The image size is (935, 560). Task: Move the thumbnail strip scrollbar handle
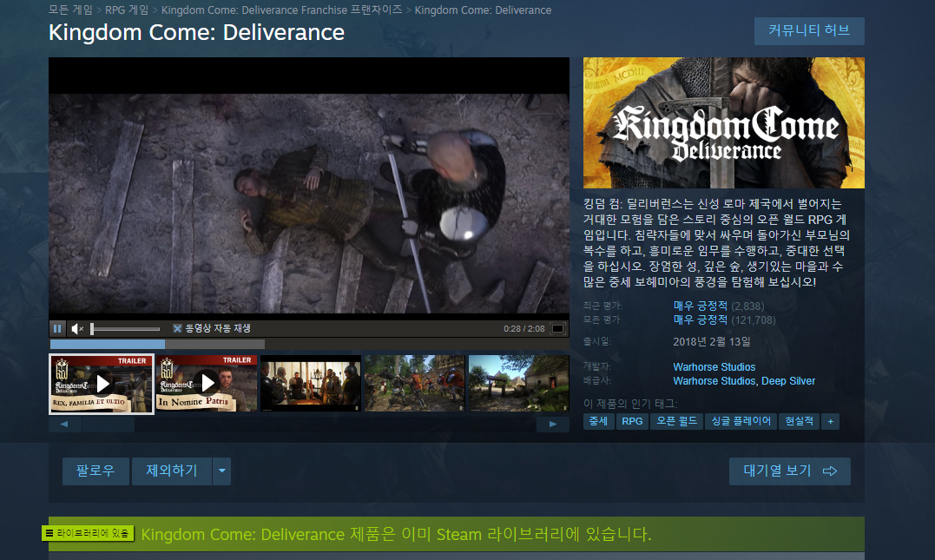(109, 424)
